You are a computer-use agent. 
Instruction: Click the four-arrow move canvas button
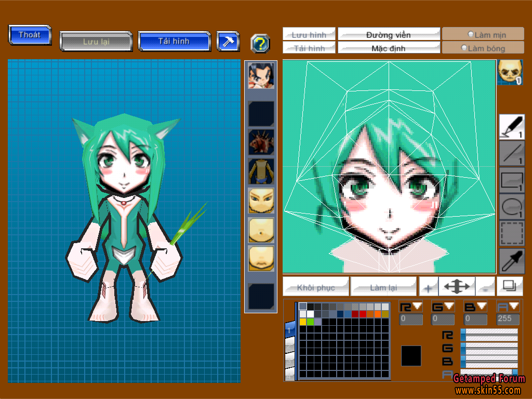coord(457,286)
